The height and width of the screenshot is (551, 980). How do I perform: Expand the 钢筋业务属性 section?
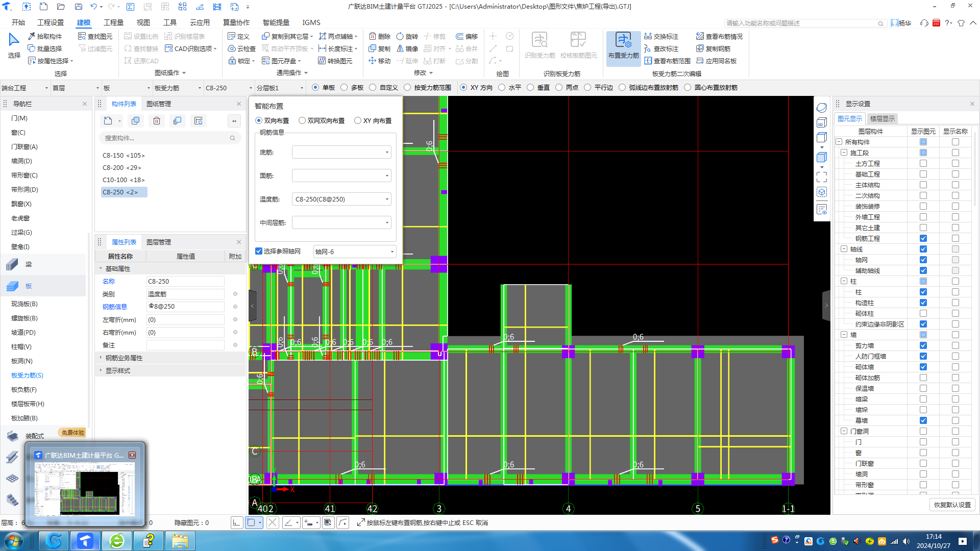pos(101,358)
